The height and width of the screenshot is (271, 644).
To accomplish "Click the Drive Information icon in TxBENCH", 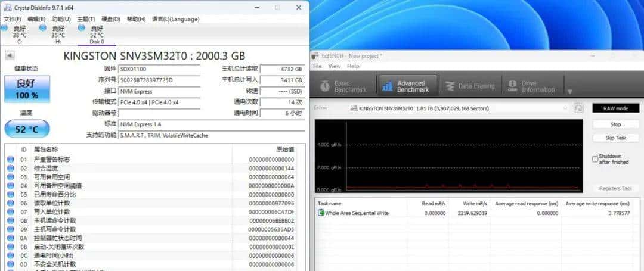I will 512,86.
